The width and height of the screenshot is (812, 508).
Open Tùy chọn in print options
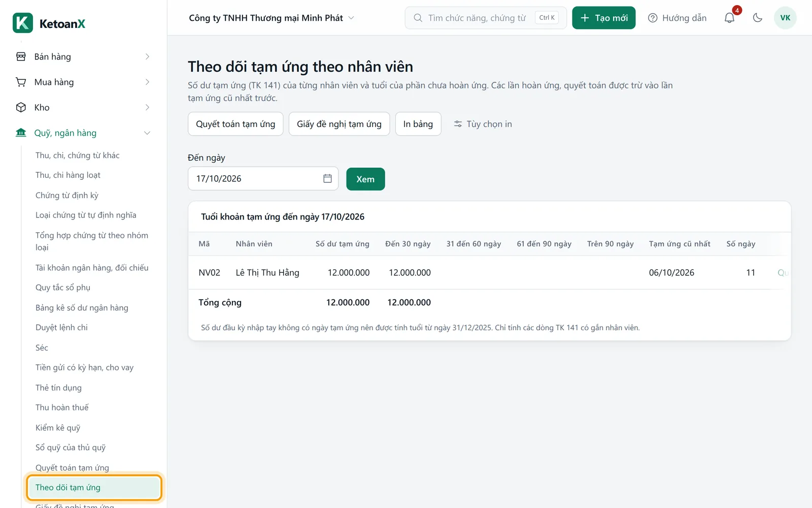coord(483,124)
